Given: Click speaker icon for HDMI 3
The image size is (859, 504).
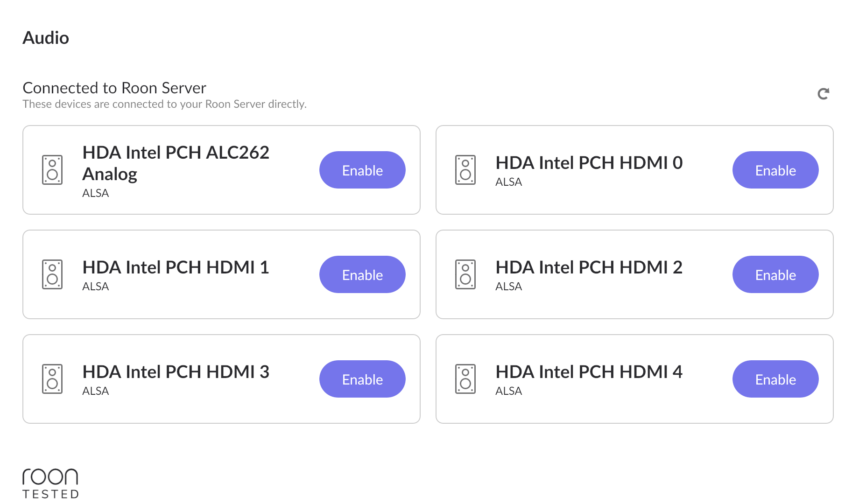Looking at the screenshot, I should pos(52,379).
